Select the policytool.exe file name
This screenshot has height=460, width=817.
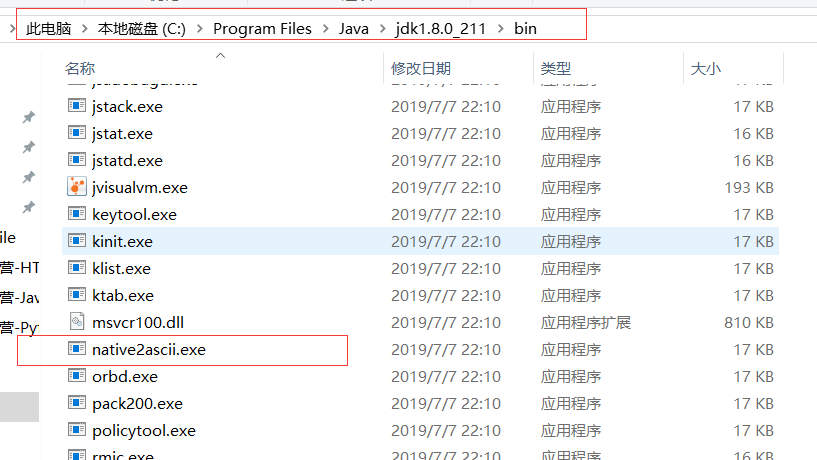(x=144, y=431)
